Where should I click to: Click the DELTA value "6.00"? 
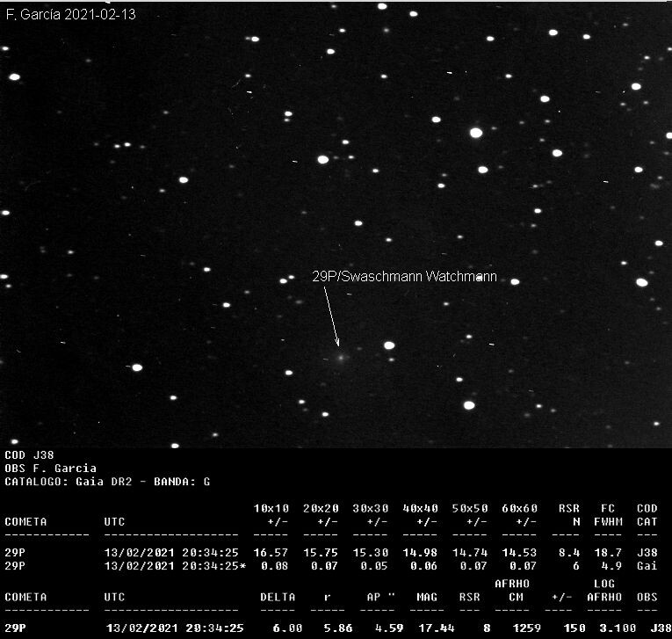pos(287,628)
